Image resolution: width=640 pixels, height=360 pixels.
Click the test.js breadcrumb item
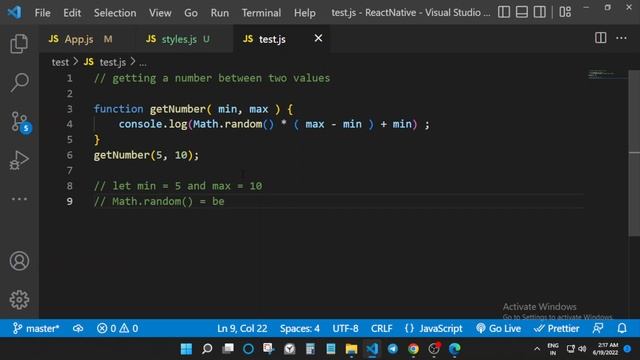[x=105, y=62]
